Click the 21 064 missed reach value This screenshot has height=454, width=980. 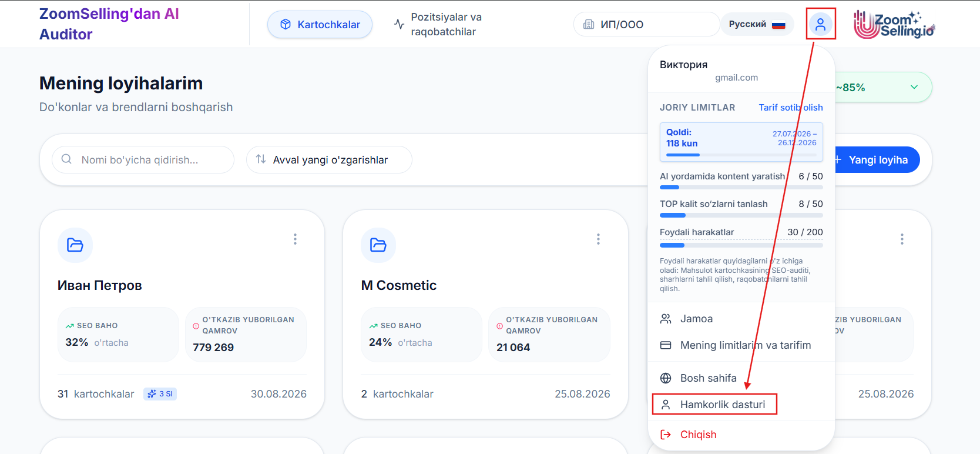click(x=514, y=348)
